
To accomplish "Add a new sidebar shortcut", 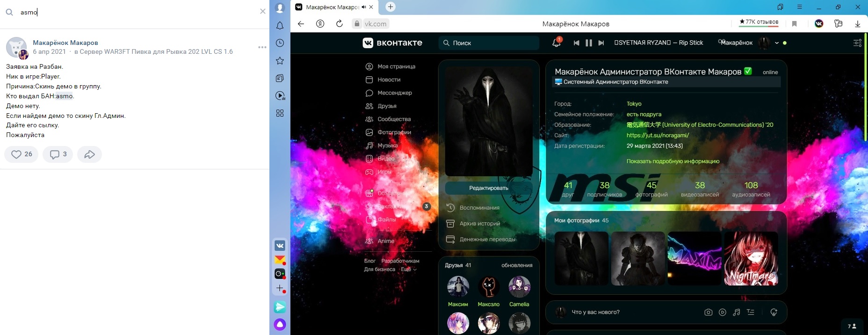I will [280, 289].
